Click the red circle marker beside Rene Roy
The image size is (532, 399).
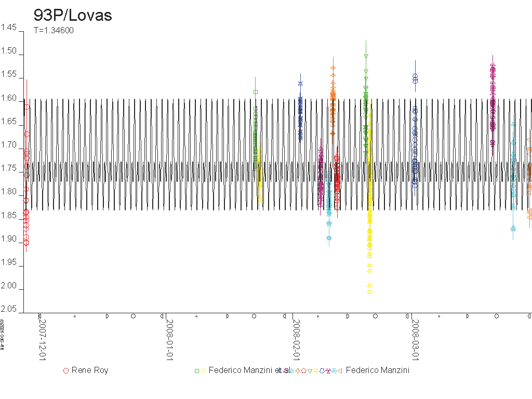click(66, 370)
